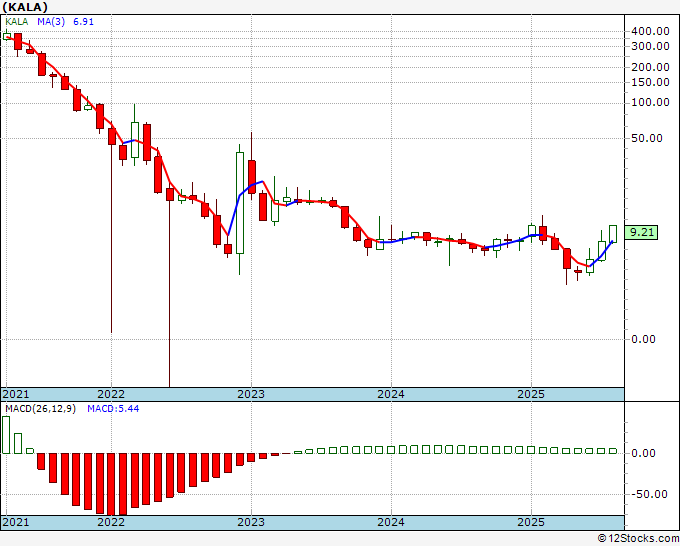This screenshot has height=546, width=680.
Task: Click the 2022 label on MACD time axis
Action: pyautogui.click(x=111, y=522)
